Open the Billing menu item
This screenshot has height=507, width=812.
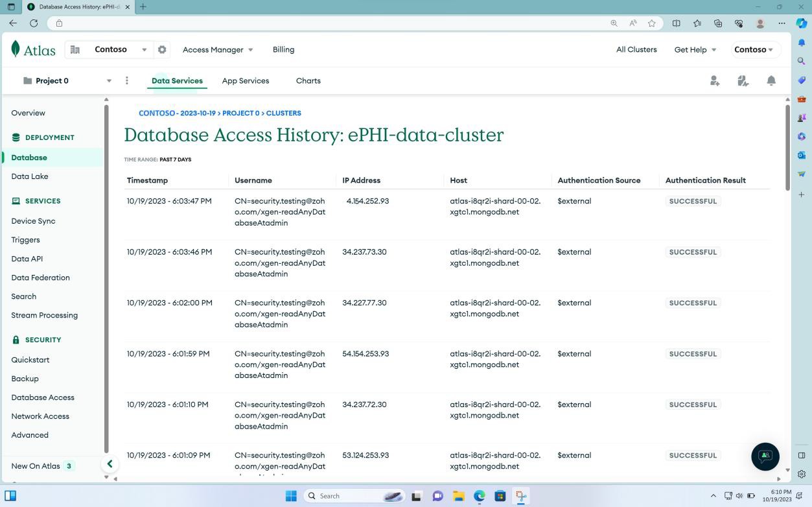(x=283, y=49)
